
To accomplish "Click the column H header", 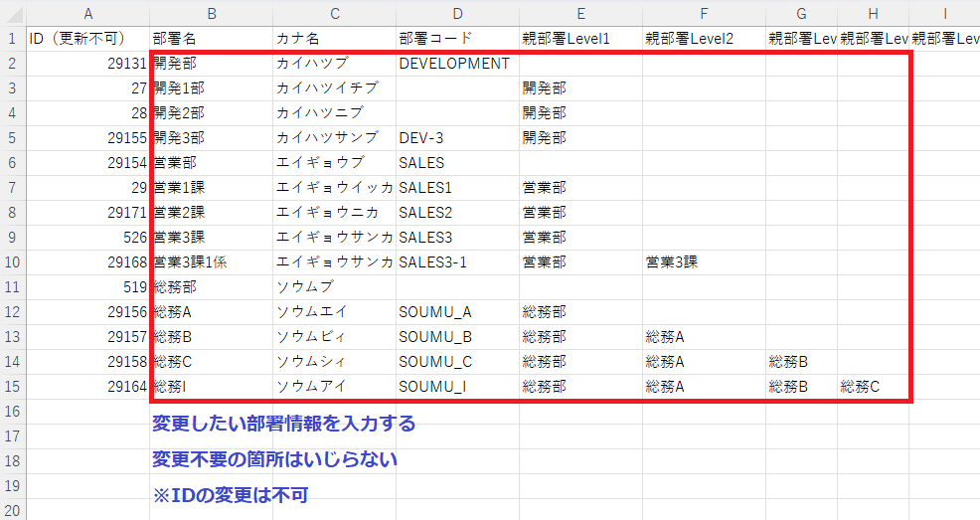I will click(x=873, y=13).
